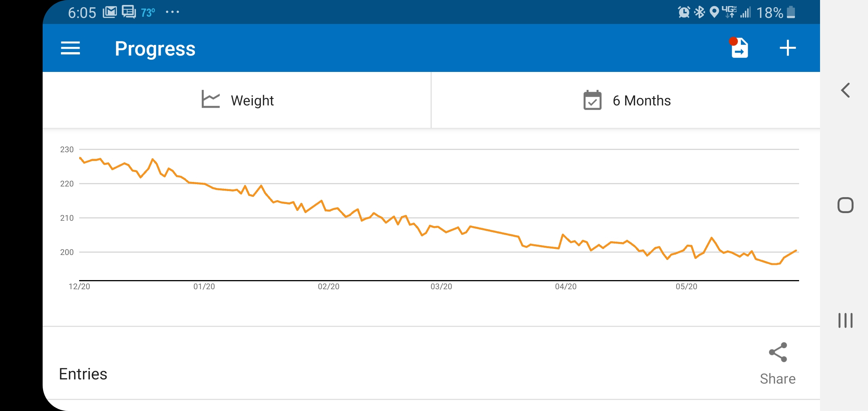The image size is (868, 411).
Task: Tap the 01/20 date axis label
Action: pos(204,287)
